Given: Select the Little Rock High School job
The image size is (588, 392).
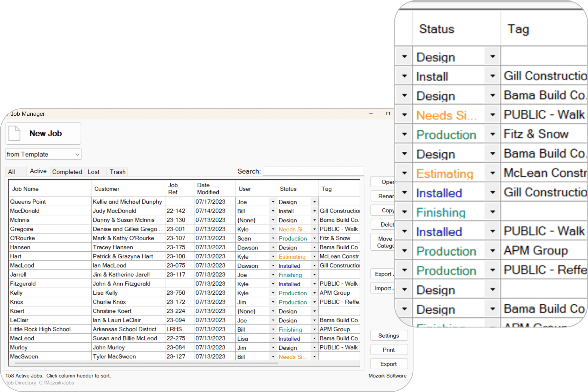Looking at the screenshot, I should coord(40,329).
